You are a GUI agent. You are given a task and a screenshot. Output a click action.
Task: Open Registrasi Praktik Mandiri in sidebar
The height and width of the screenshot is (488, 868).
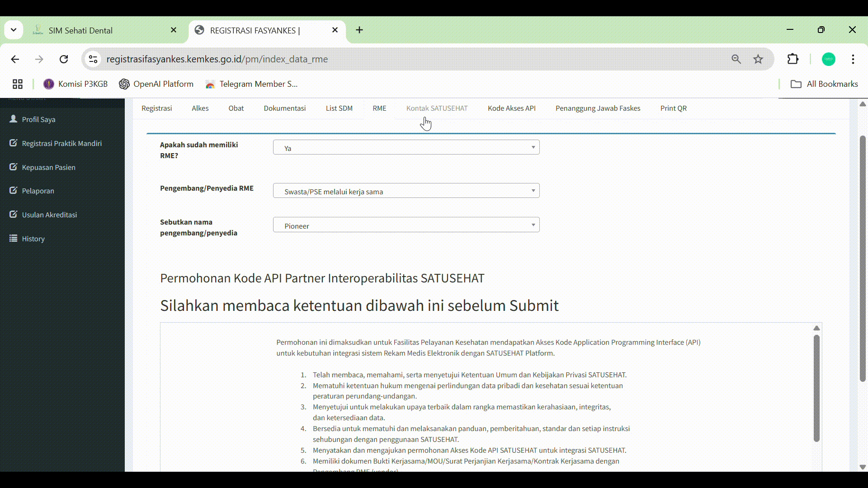tap(61, 143)
